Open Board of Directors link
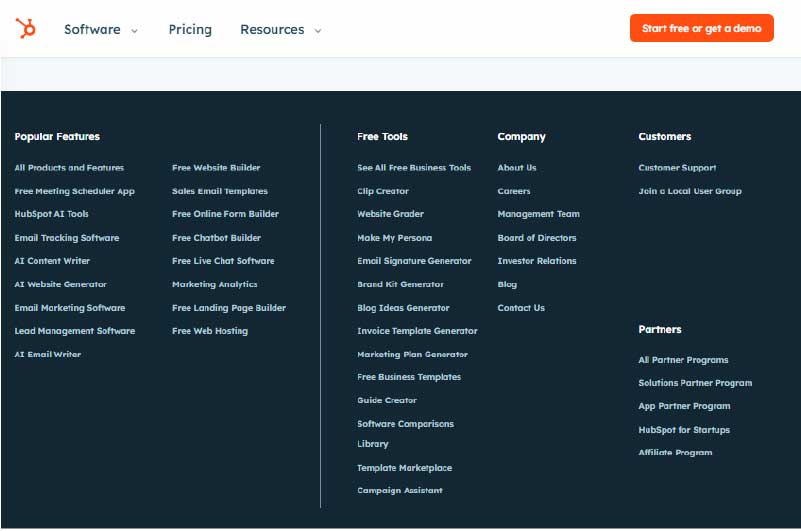Screen dimensions: 801x531 click(x=537, y=238)
